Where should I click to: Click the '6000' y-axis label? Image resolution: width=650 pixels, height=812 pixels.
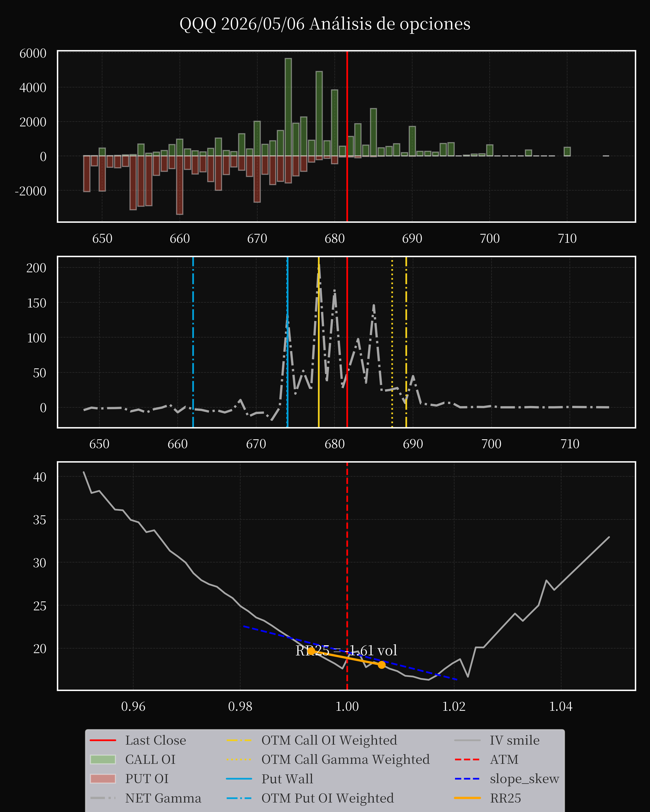[x=33, y=53]
